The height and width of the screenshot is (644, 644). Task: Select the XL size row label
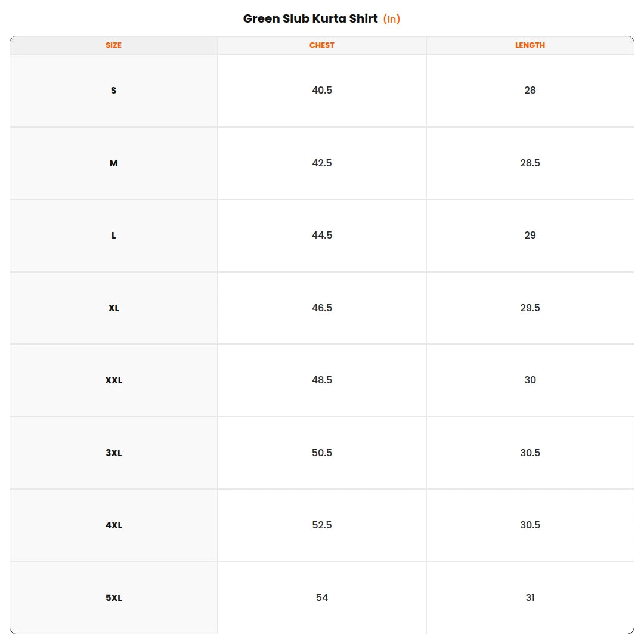(x=113, y=308)
